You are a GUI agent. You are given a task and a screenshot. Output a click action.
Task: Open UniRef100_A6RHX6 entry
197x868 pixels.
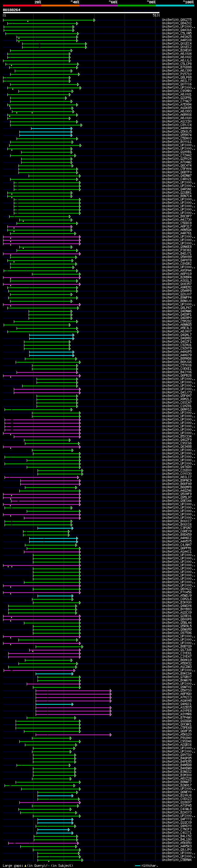coord(177,115)
